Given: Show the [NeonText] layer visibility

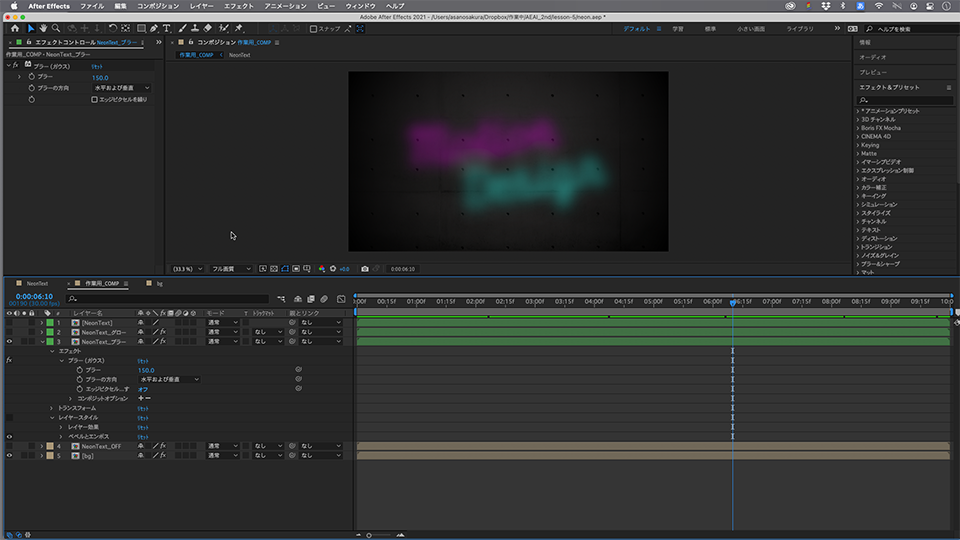Looking at the screenshot, I should pyautogui.click(x=9, y=323).
